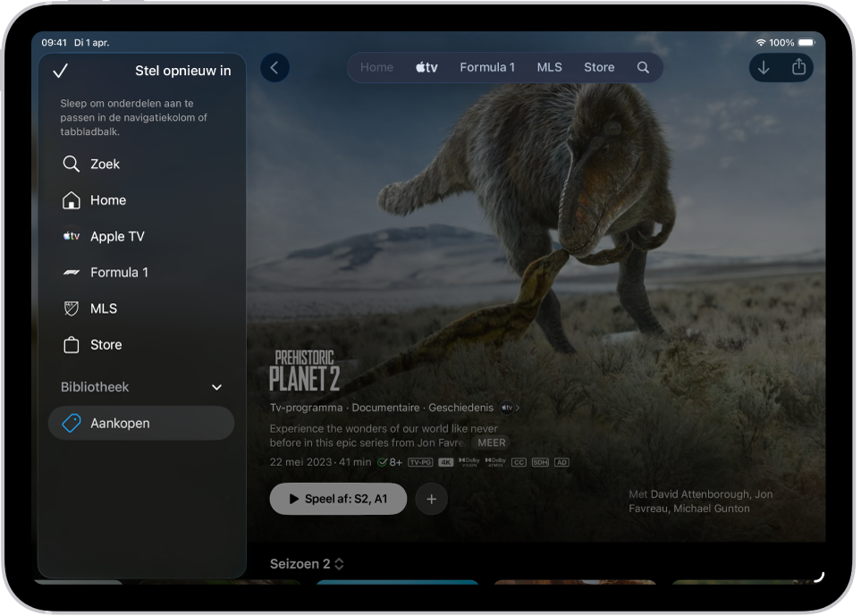Tap the 'Tv-programma · Documentaire · Geschiedenis' genre text
Image resolution: width=861 pixels, height=616 pixels.
[x=382, y=408]
